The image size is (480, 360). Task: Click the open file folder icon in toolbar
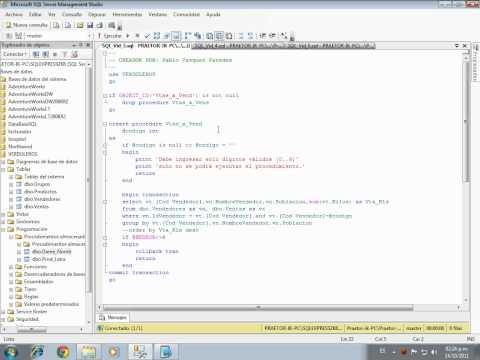[x=80, y=25]
